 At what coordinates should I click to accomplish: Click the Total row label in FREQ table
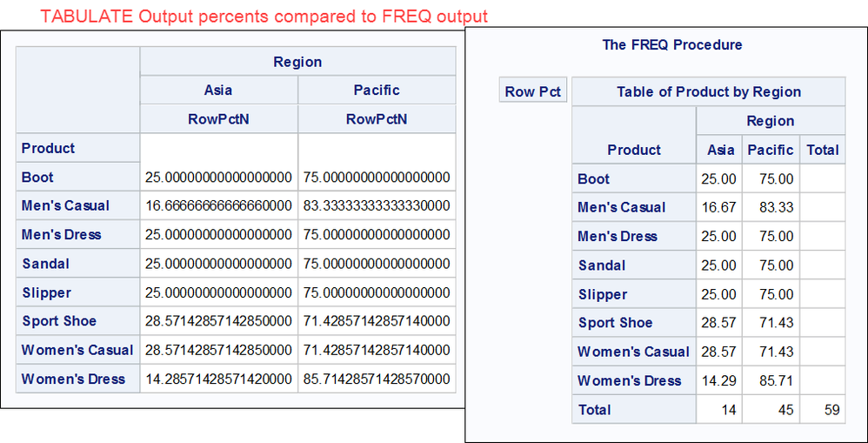click(x=595, y=410)
